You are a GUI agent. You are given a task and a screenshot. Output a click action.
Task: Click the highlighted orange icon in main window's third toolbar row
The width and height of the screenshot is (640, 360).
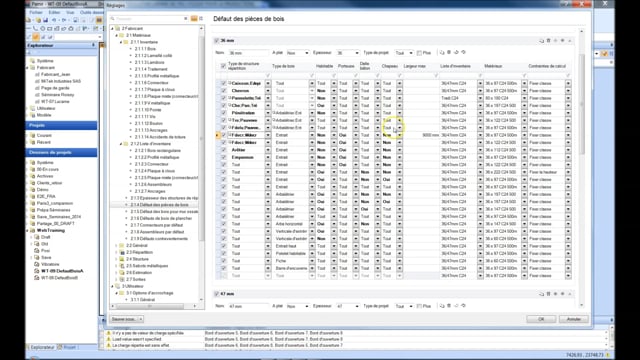pyautogui.click(x=36, y=37)
